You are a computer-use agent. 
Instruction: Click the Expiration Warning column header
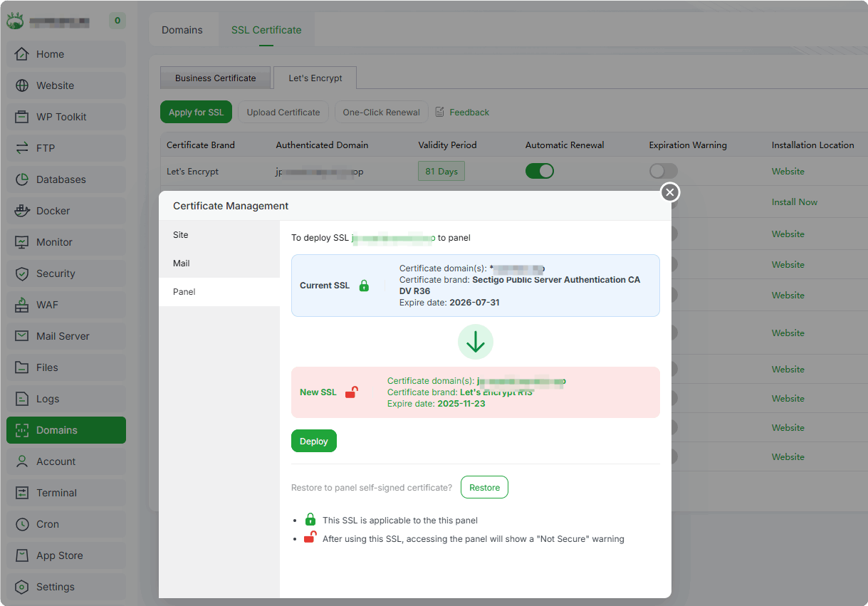click(688, 145)
